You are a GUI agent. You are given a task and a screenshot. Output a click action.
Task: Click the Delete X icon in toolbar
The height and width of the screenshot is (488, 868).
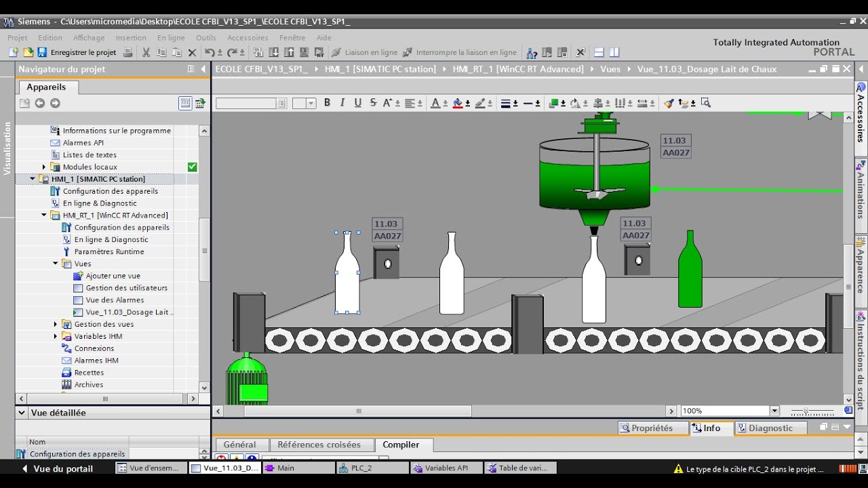click(192, 52)
